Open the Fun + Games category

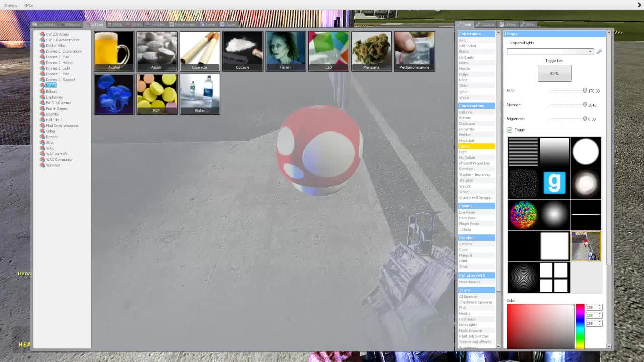point(56,108)
